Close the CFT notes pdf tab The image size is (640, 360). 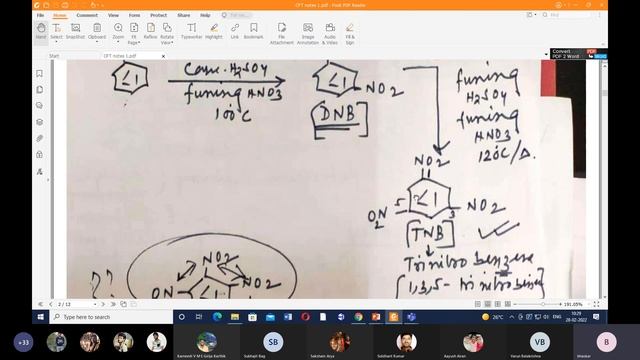[x=163, y=56]
